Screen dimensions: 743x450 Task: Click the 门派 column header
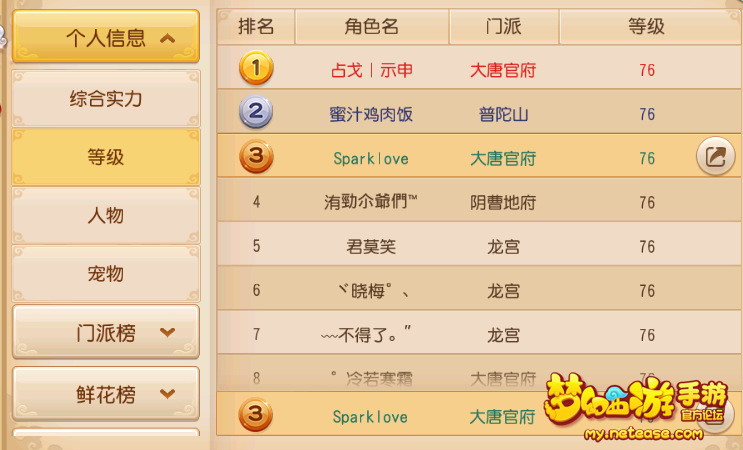[x=504, y=26]
